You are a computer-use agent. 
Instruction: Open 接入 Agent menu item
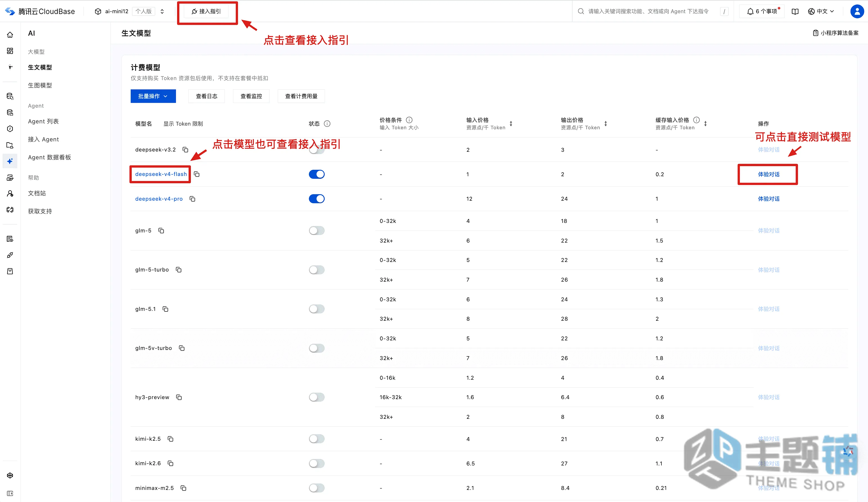pyautogui.click(x=43, y=139)
